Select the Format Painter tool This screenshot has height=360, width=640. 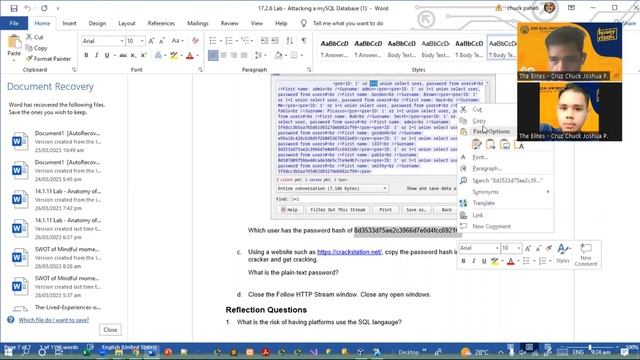tap(48, 59)
